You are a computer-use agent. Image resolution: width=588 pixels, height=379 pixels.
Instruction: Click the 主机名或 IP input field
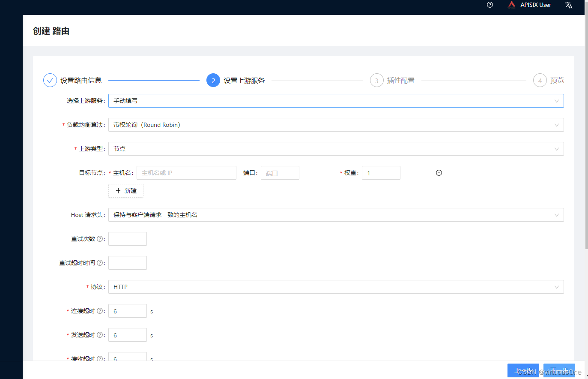point(186,173)
